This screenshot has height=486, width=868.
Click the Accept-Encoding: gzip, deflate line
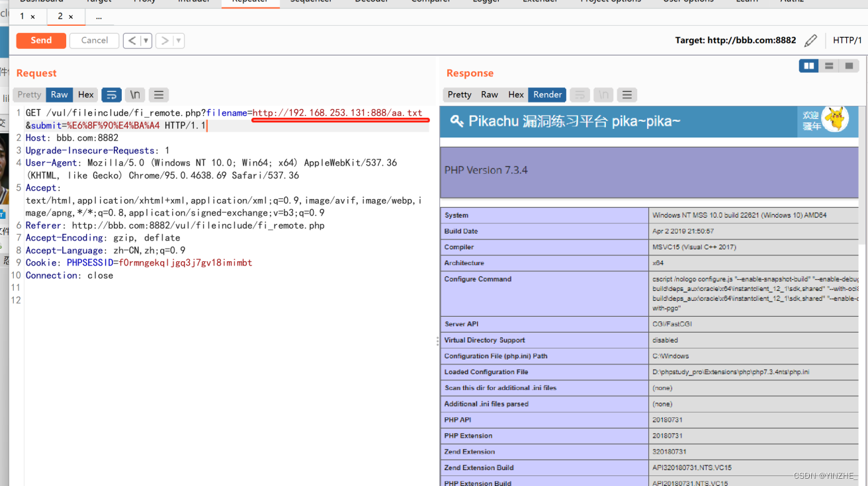click(x=103, y=238)
